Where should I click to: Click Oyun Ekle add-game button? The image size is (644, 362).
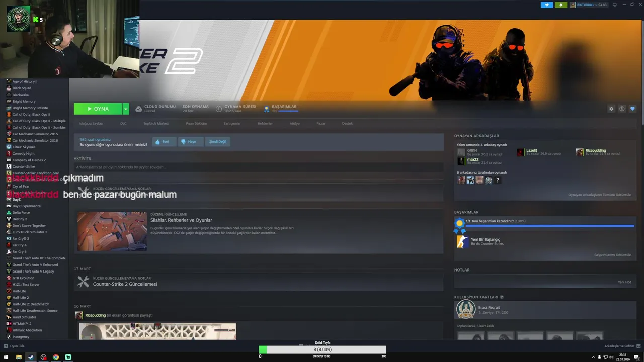click(14, 346)
